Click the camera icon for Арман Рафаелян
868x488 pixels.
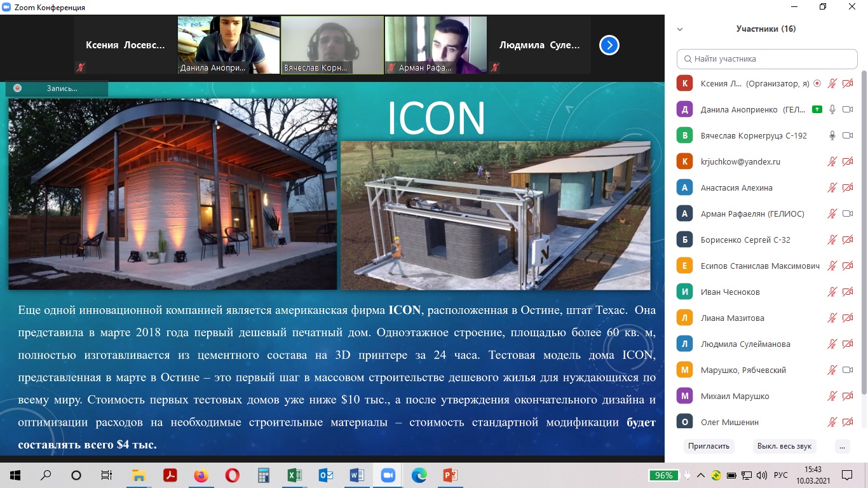pyautogui.click(x=847, y=213)
